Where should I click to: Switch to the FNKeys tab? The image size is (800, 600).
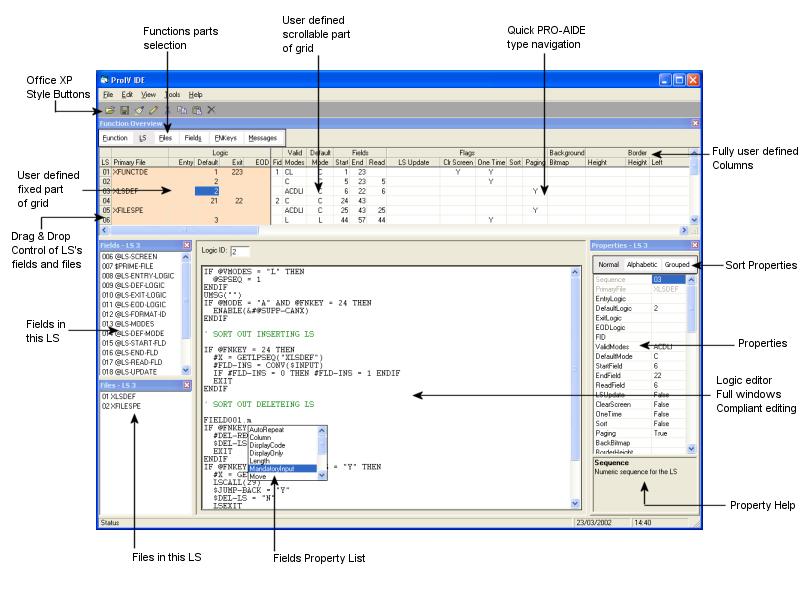coord(226,138)
